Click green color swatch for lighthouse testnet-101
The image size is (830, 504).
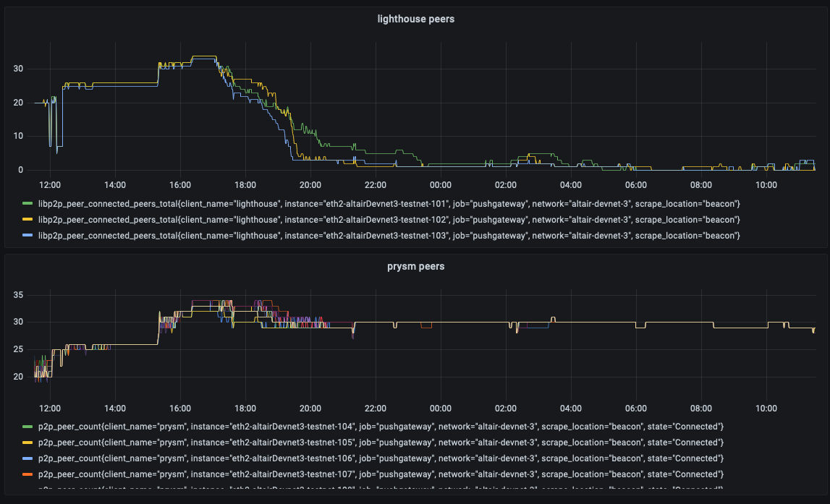click(28, 204)
